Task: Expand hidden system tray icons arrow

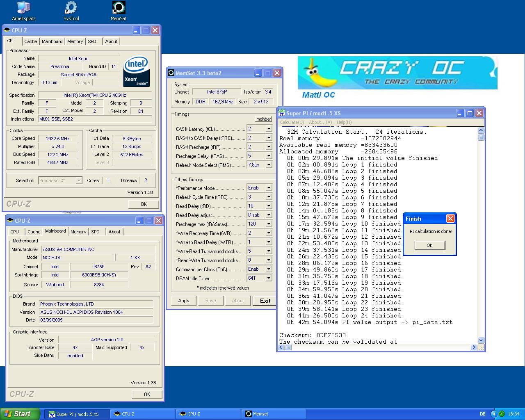Action: point(494,414)
